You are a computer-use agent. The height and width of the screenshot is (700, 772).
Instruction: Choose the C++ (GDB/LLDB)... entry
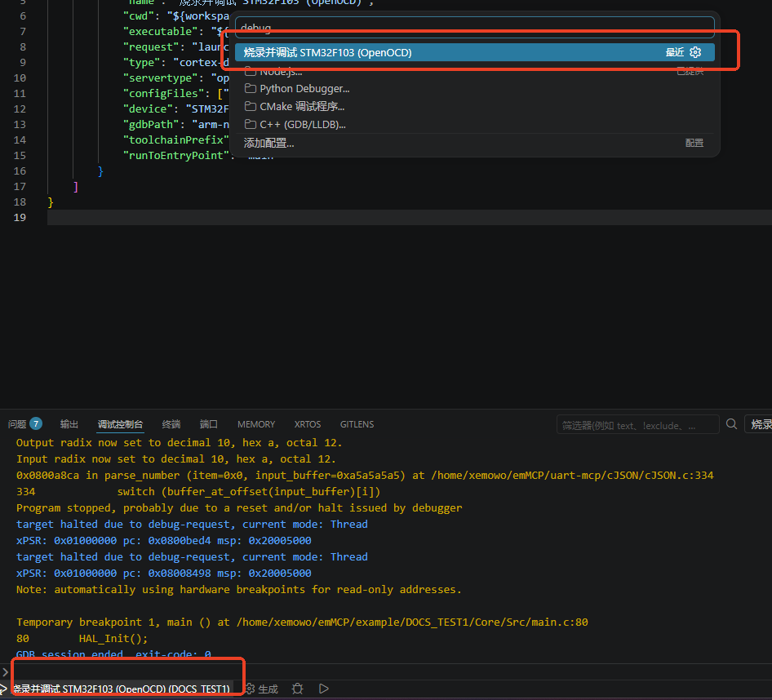(475, 124)
